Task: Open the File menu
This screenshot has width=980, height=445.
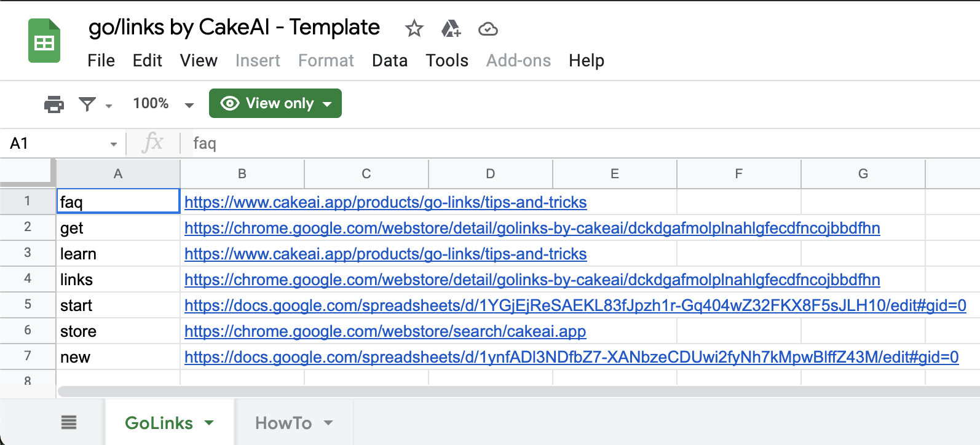Action: pyautogui.click(x=101, y=60)
